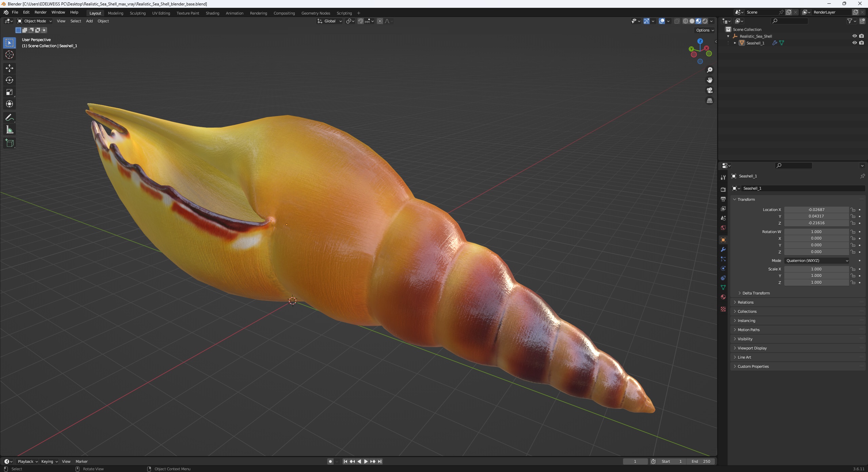Enable snapping magnet toggle
This screenshot has height=472, width=868.
(x=361, y=21)
